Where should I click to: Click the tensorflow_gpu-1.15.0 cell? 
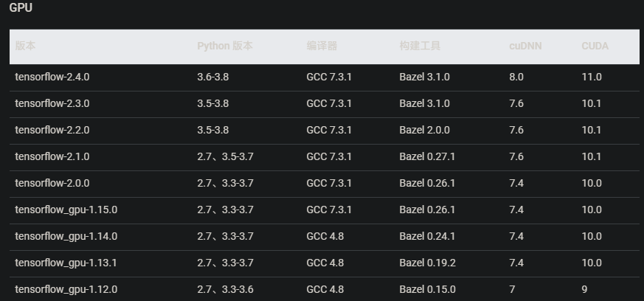click(66, 210)
